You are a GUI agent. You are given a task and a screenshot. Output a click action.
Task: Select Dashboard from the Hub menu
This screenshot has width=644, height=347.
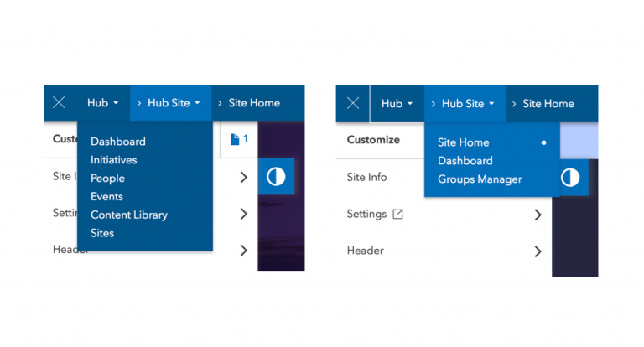tap(118, 142)
